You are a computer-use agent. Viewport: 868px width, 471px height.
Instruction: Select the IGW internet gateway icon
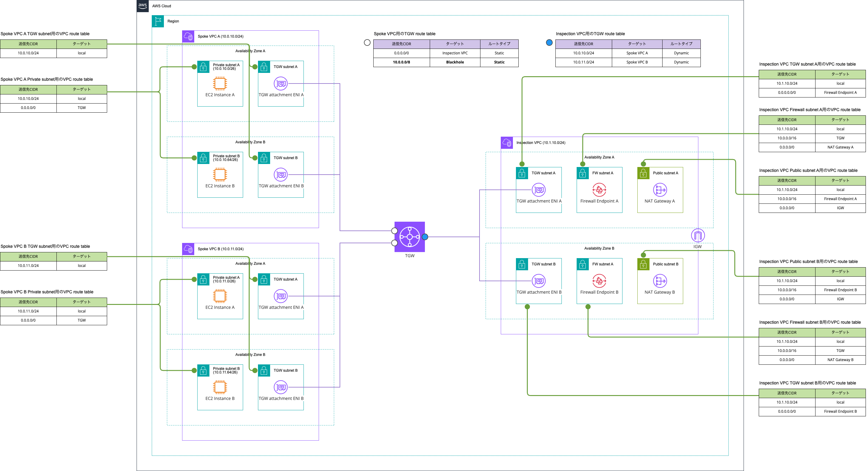698,235
